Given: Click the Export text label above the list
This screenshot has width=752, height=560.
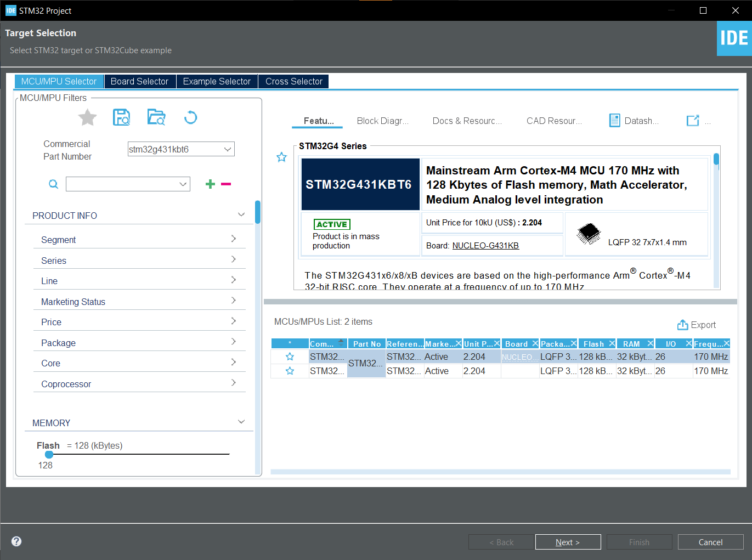Looking at the screenshot, I should click(x=703, y=325).
